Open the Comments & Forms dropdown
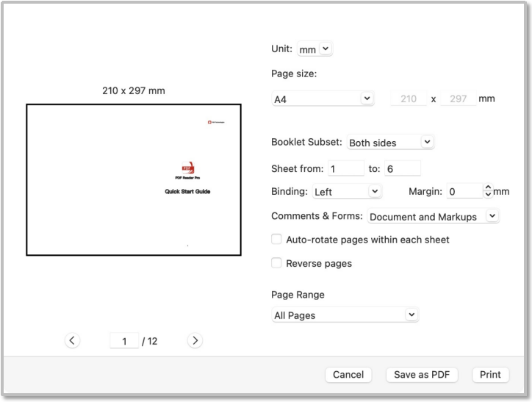Viewport: 532px width, 402px height. (433, 217)
